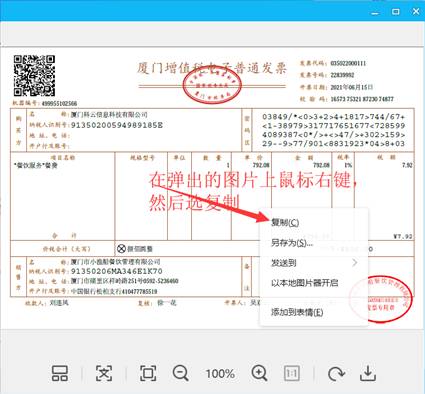425x394 pixels.
Task: Click the text recognition scan icon
Action: (x=104, y=373)
